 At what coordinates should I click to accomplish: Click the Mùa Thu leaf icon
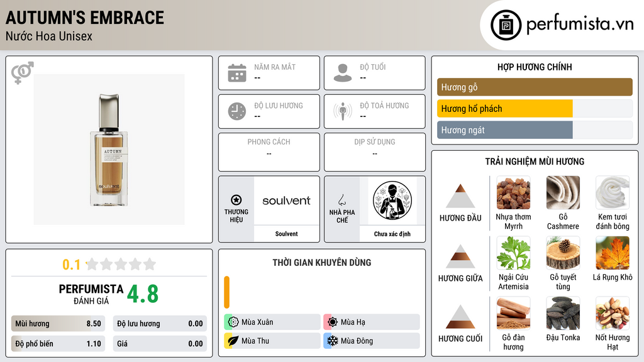pos(233,341)
